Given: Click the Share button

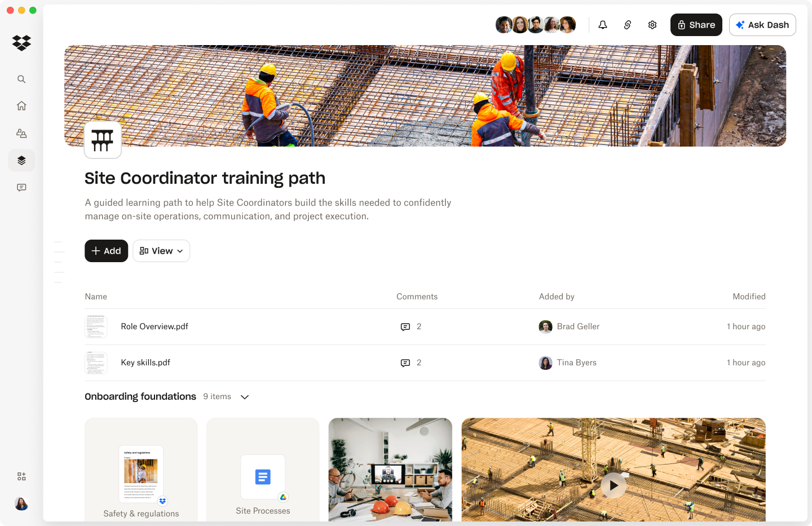Looking at the screenshot, I should click(x=696, y=25).
